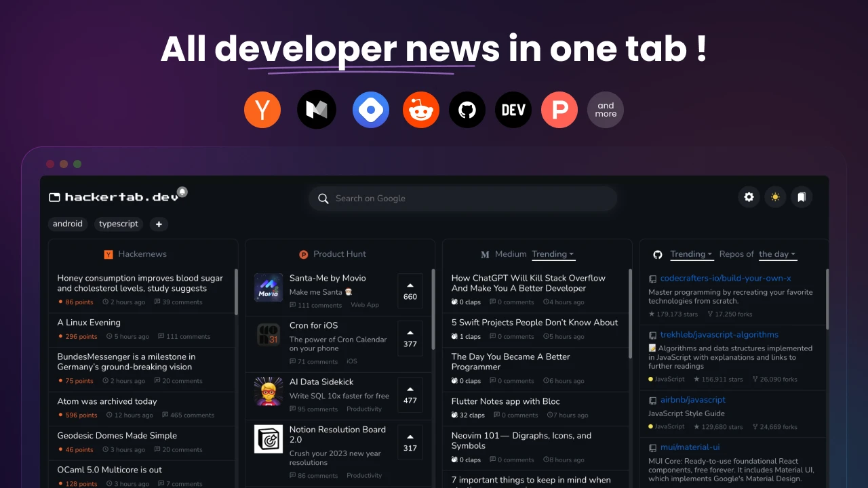Click the GitHub column header icon

coord(657,254)
